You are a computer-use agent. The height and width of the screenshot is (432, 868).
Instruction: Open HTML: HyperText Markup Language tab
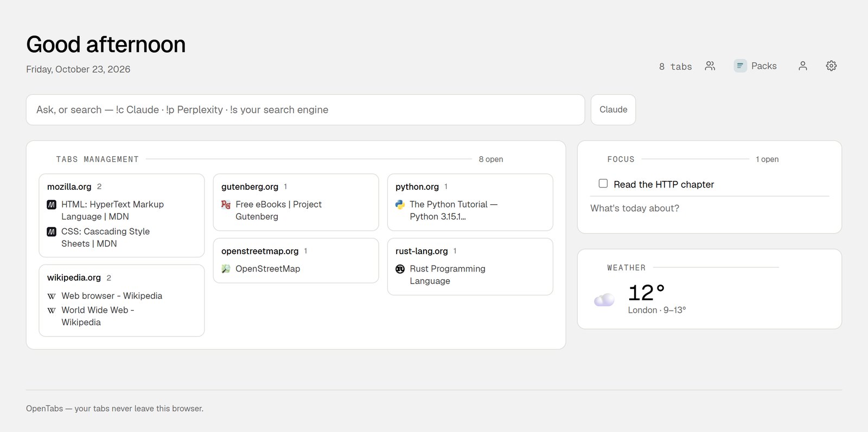click(112, 210)
